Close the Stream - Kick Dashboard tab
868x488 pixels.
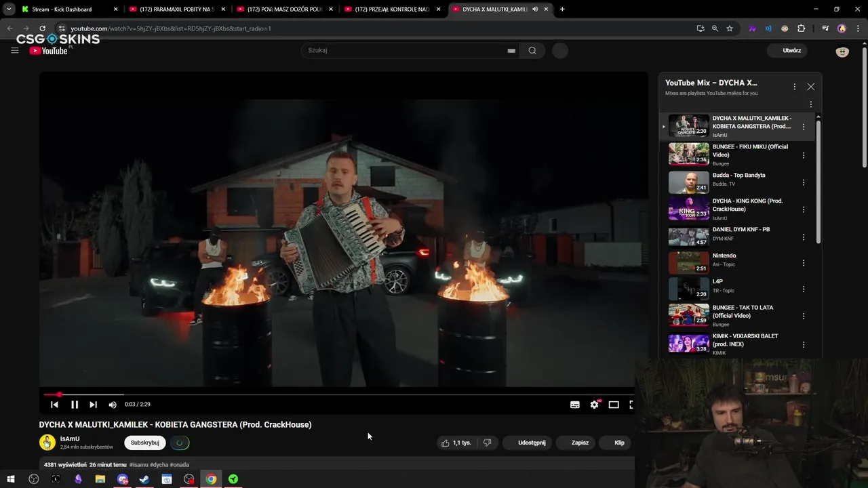[115, 9]
